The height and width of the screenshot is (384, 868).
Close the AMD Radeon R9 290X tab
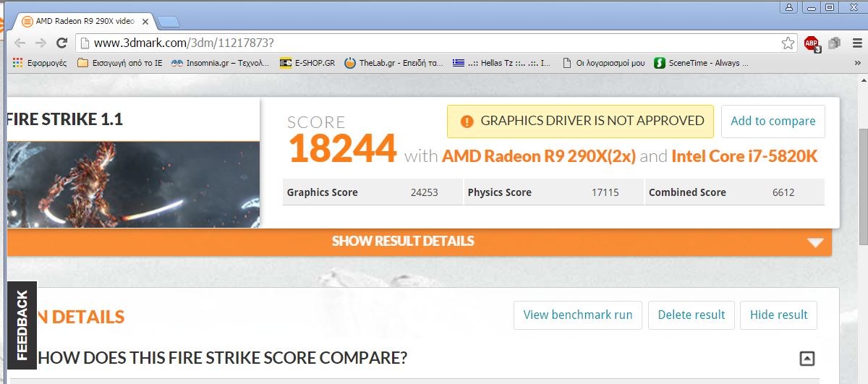(x=146, y=22)
